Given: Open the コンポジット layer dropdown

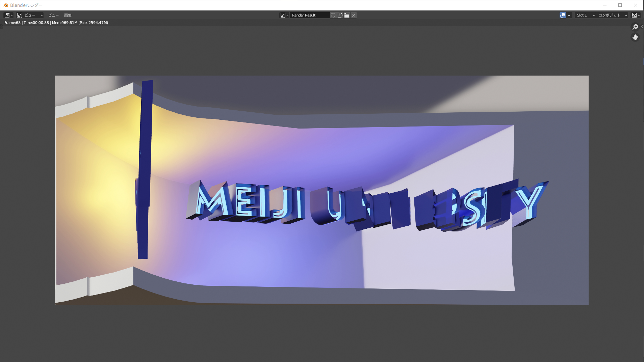Looking at the screenshot, I should (x=612, y=15).
